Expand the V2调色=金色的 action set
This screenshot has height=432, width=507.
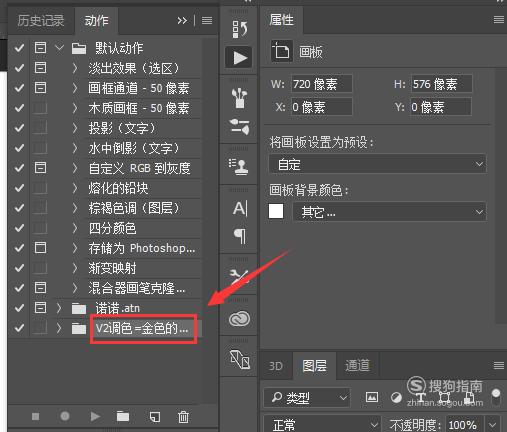click(59, 328)
